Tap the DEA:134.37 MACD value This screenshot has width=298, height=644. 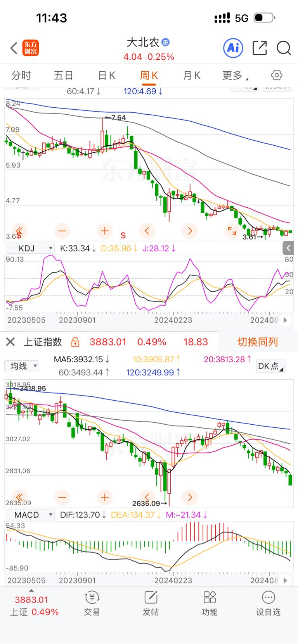(136, 515)
